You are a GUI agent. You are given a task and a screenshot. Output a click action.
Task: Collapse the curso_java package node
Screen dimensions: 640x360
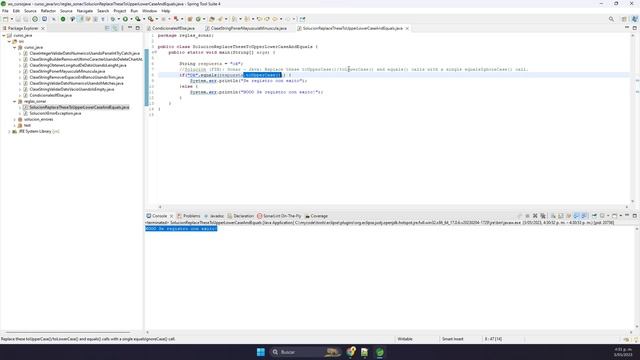[15, 47]
